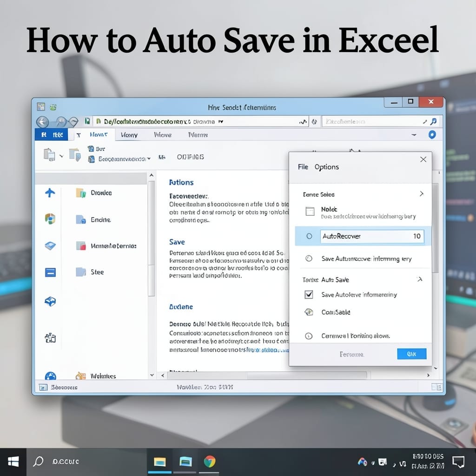Screen dimensions: 476x476
Task: Click the copy documents ribbon icon
Action: click(x=49, y=154)
